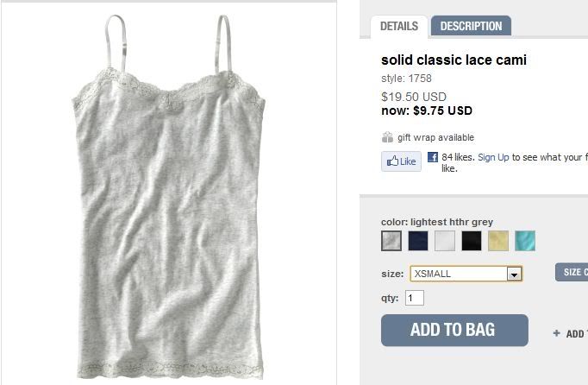The width and height of the screenshot is (588, 385).
Task: Switch to the DESCRIPTION tab
Action: click(x=471, y=26)
